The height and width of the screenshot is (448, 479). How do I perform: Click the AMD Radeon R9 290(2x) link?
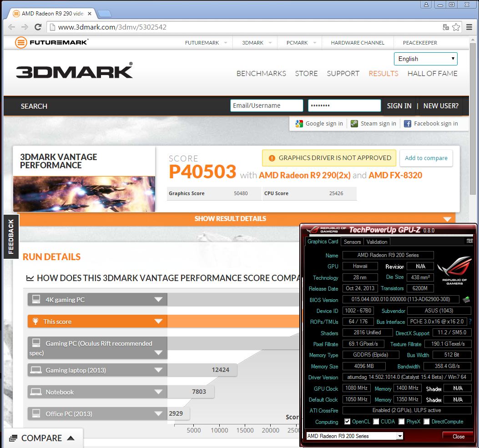[305, 175]
